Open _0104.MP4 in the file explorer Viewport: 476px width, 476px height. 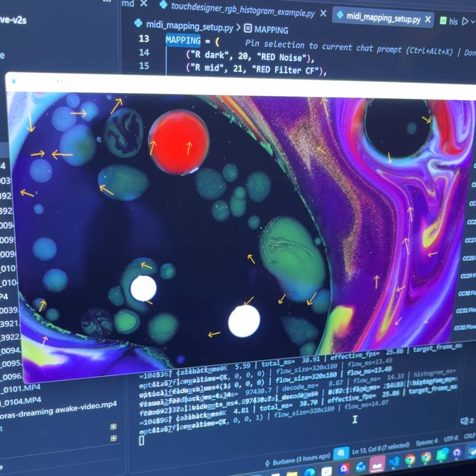[20, 402]
